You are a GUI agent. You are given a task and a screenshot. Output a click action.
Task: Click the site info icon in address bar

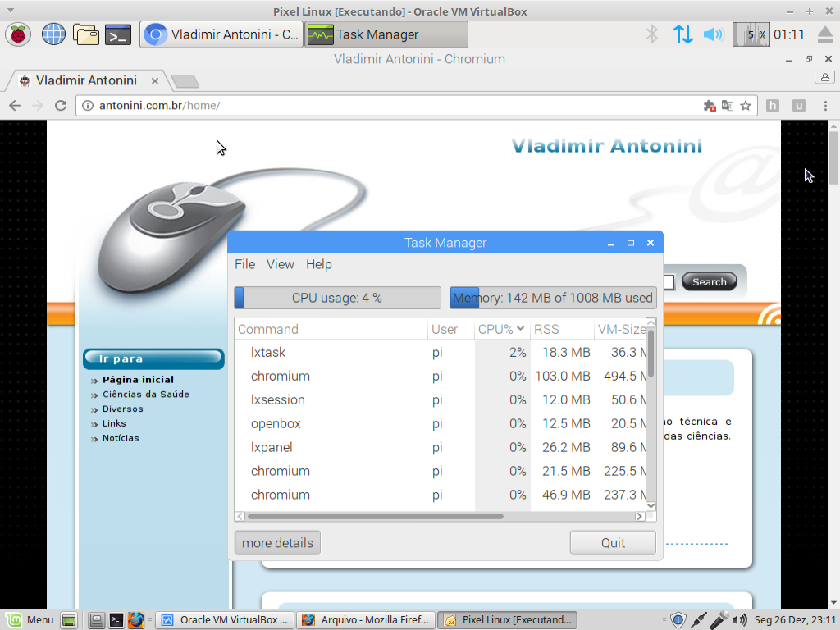[87, 106]
